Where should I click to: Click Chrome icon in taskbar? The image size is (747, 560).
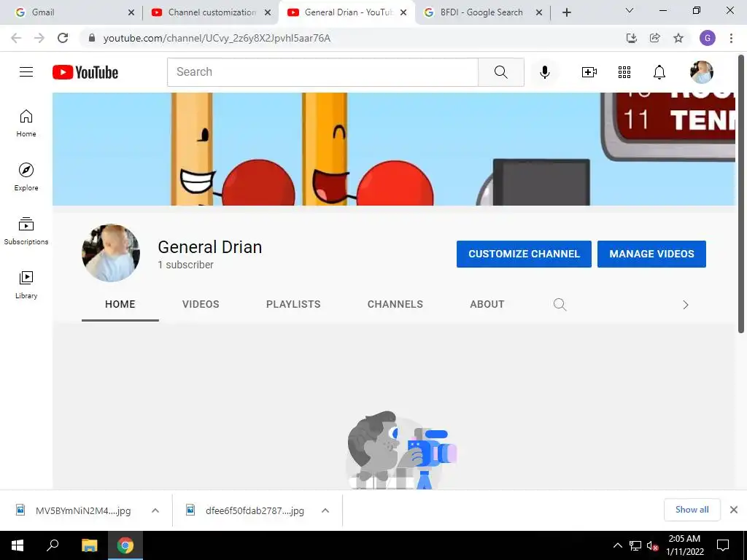pos(125,545)
